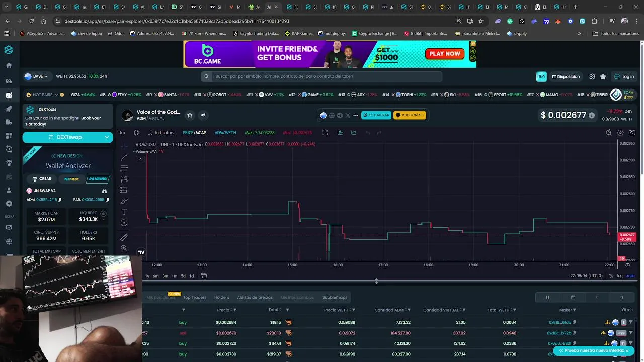Viewport: 644px width, 362px height.
Task: Select the ruler measure tool
Action: coord(124,237)
